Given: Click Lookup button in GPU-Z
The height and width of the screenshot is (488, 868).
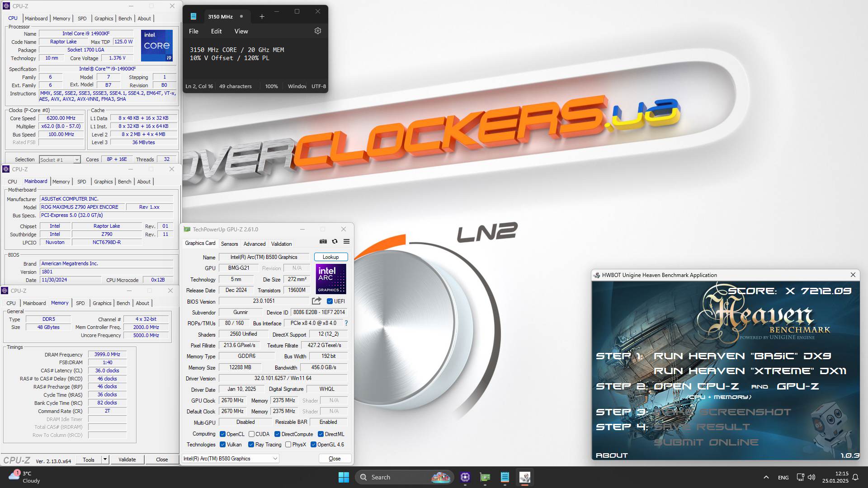Looking at the screenshot, I should coord(330,257).
